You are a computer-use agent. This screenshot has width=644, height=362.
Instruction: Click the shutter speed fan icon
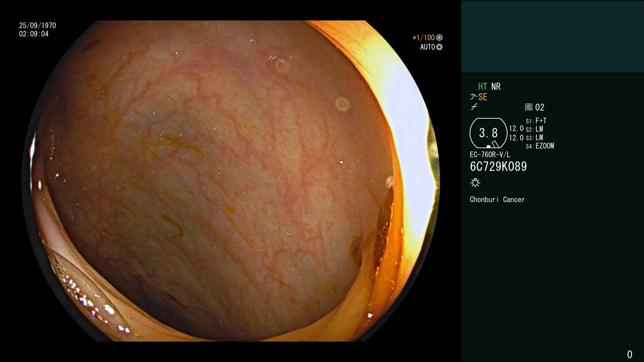tap(439, 38)
